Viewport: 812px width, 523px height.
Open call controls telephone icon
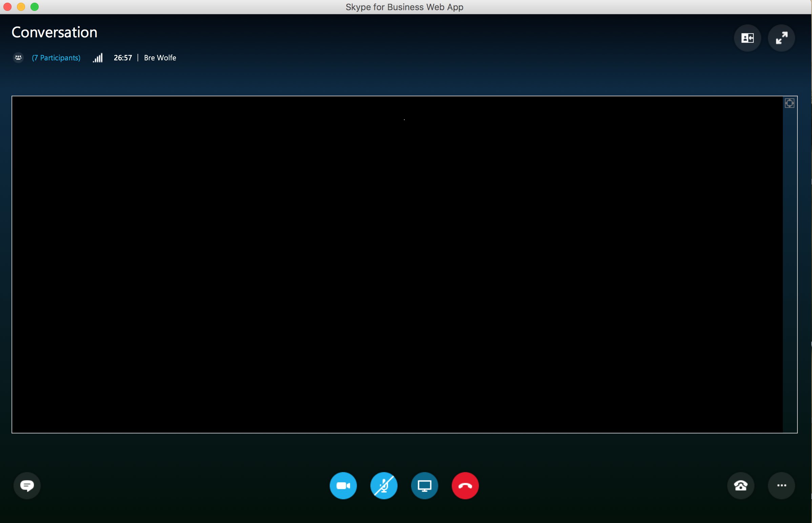pos(740,486)
